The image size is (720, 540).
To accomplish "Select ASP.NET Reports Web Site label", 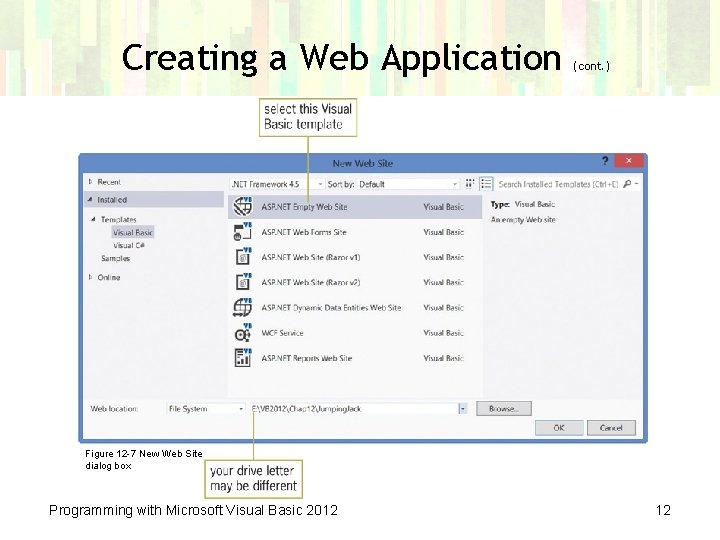I will (307, 358).
